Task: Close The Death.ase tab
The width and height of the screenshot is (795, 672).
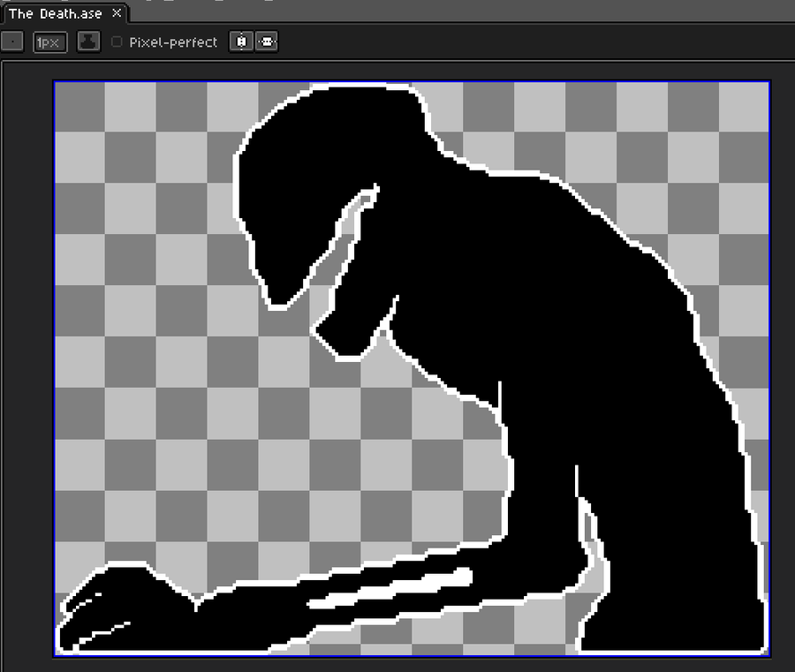Action: [117, 13]
